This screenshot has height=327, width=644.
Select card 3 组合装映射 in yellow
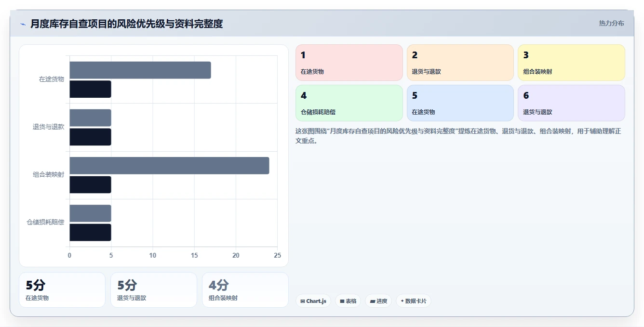pos(571,63)
